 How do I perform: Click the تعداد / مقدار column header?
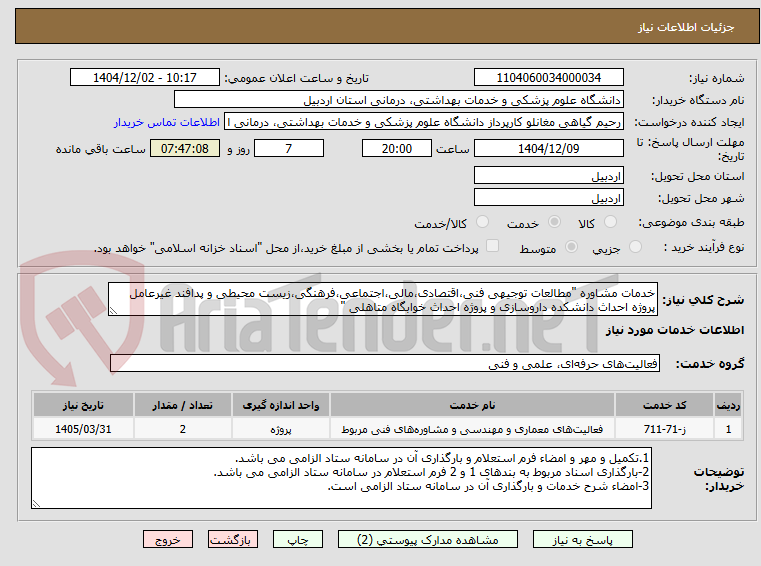click(182, 405)
